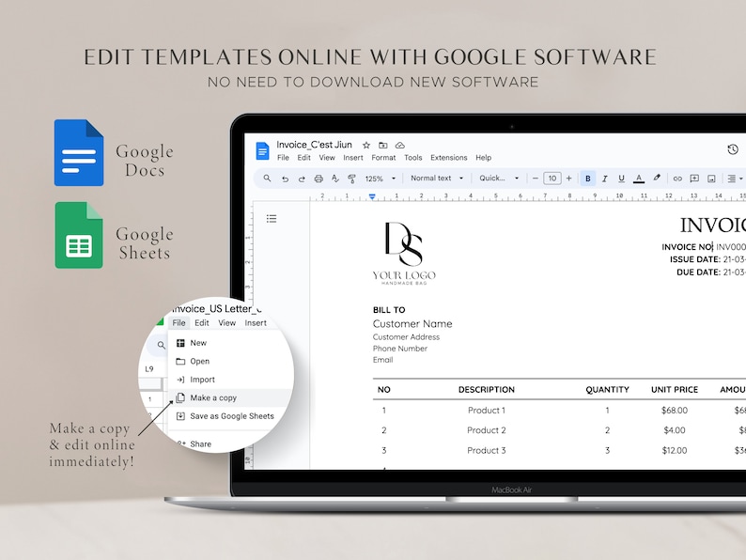Open File menu in Docs window
This screenshot has height=560, width=746.
click(283, 158)
